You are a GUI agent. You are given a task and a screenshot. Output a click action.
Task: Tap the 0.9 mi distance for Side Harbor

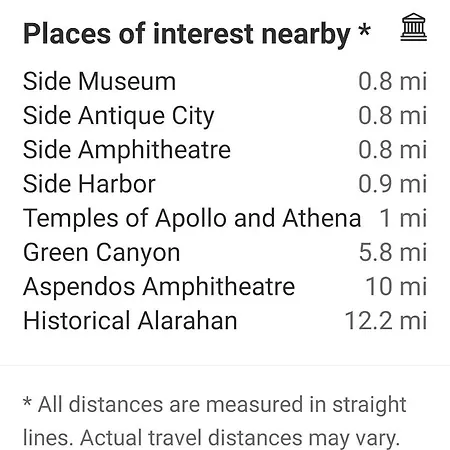393,184
